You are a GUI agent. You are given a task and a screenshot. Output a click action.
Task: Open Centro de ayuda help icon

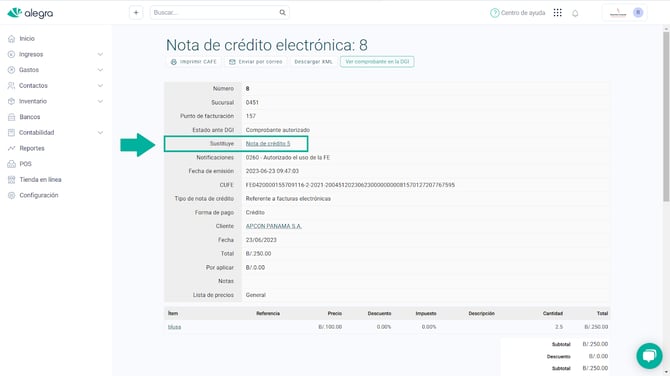[x=494, y=13]
